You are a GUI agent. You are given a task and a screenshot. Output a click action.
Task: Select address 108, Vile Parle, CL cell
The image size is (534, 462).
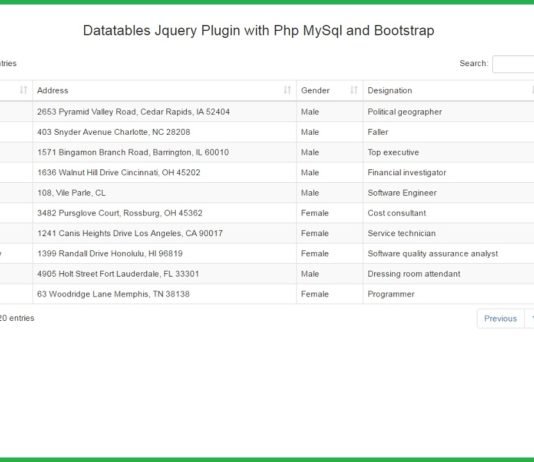tap(164, 193)
